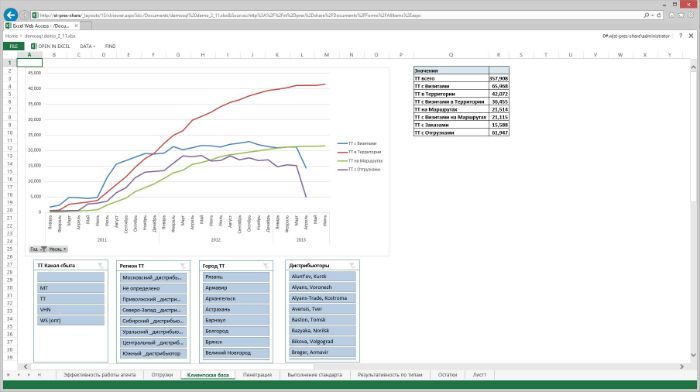Clear filter on ТТ Канал сбыта slicer
700x392 pixels.
(x=101, y=265)
